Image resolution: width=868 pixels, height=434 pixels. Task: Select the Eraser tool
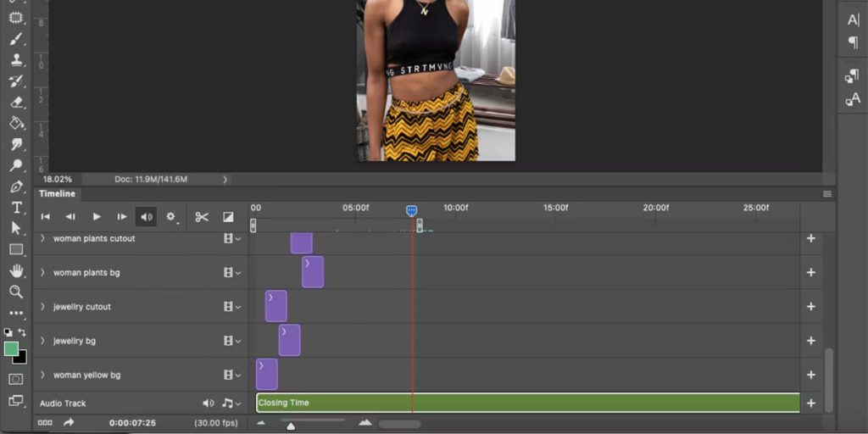coord(16,102)
